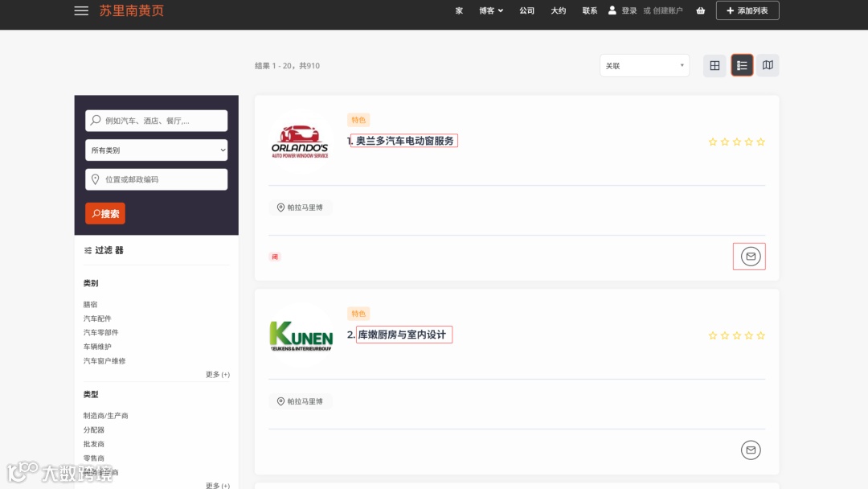Screen dimensions: 868x489
Task: Click 帕拉马里博 location tag in first listing
Action: coord(300,208)
